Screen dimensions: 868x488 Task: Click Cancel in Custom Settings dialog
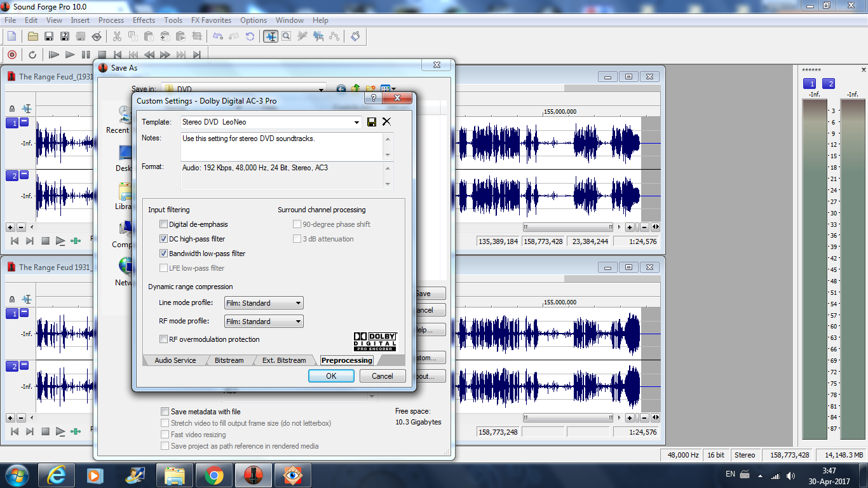pyautogui.click(x=383, y=376)
